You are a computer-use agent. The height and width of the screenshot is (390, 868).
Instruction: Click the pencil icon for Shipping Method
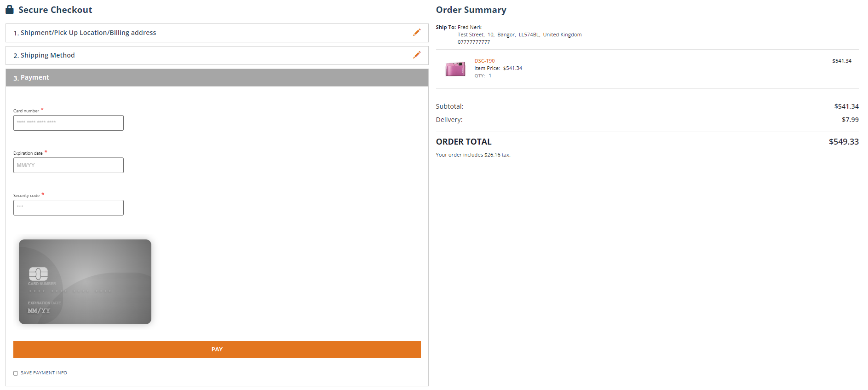click(417, 55)
